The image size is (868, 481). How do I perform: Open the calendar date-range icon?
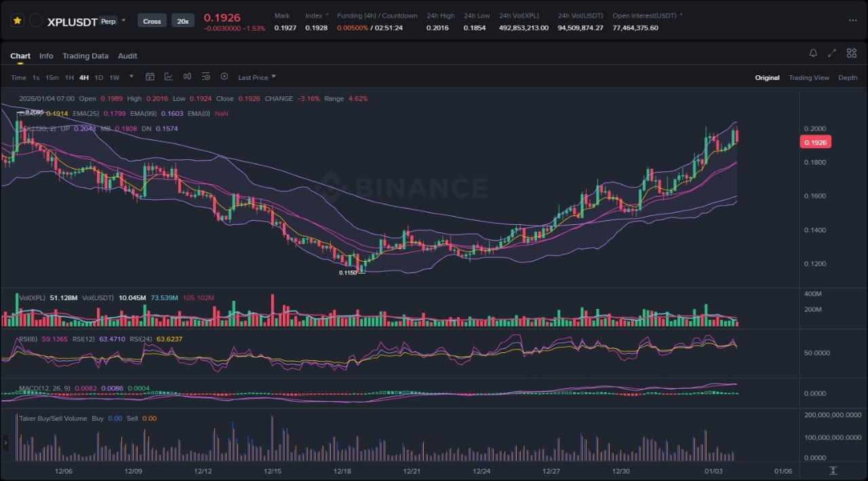coord(151,77)
